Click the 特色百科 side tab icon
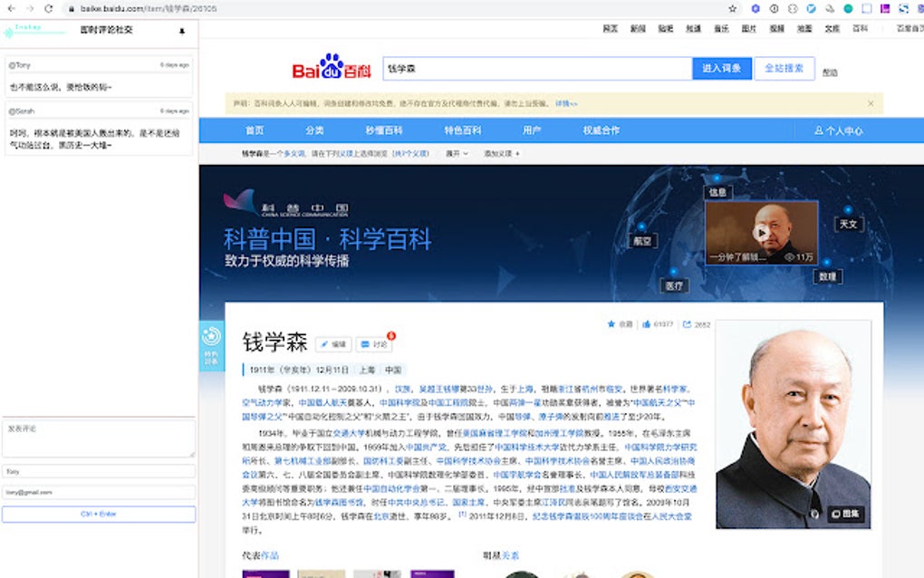 pyautogui.click(x=212, y=346)
